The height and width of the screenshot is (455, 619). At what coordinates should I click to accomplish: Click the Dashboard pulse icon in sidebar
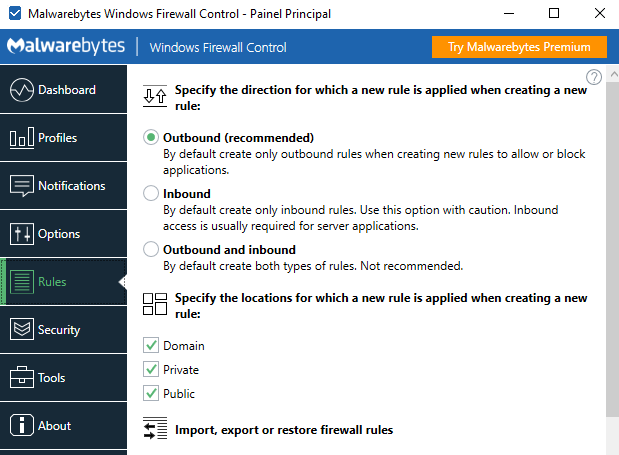22,90
